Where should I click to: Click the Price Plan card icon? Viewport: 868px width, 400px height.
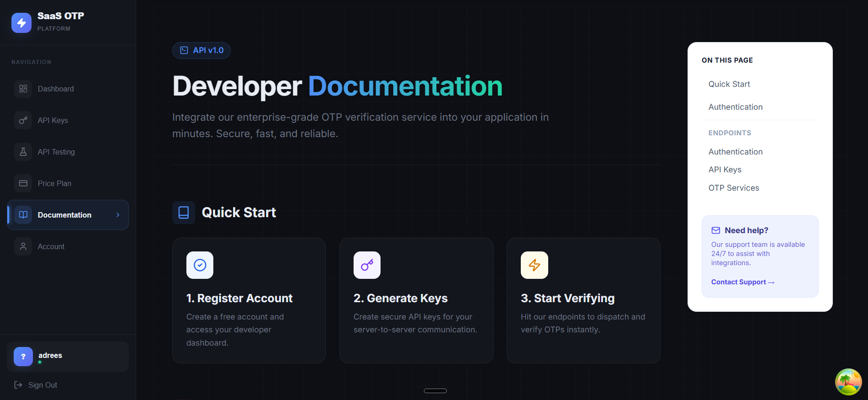(x=23, y=183)
